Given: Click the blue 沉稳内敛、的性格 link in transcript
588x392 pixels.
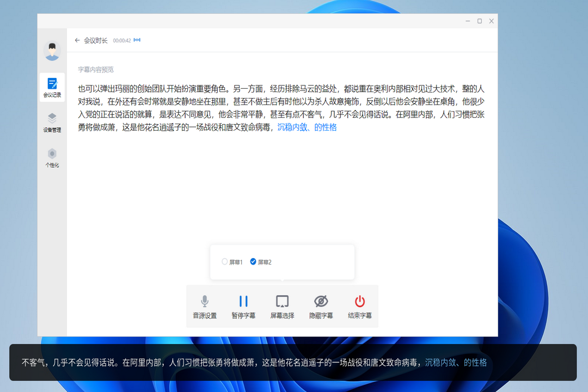Looking at the screenshot, I should pos(305,127).
